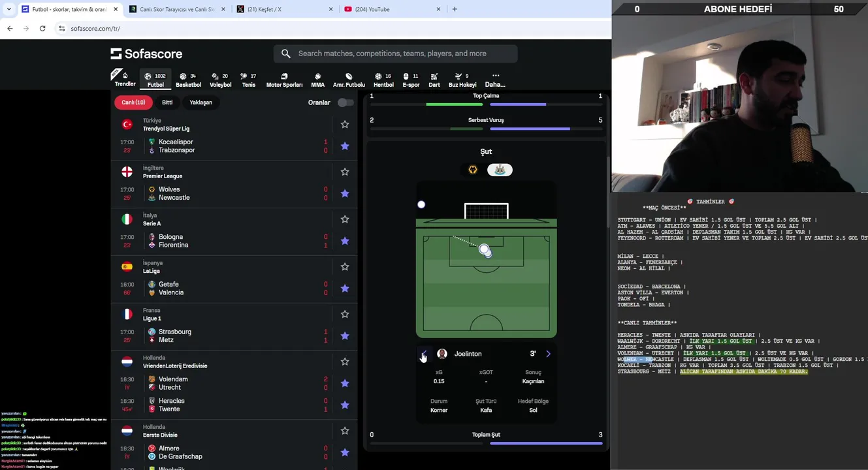Viewport: 868px width, 470px height.
Task: Unfavorite the Bologna Fiorentina match star
Action: 345,241
